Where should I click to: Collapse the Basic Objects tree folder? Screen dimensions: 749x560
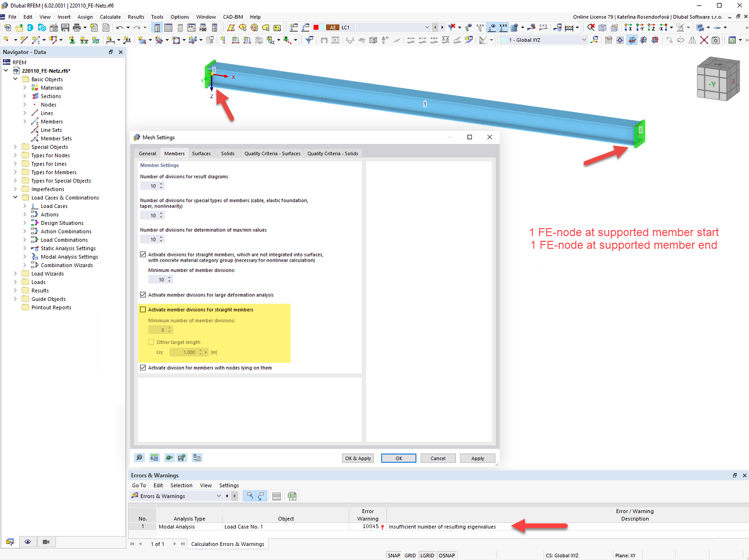pos(15,79)
